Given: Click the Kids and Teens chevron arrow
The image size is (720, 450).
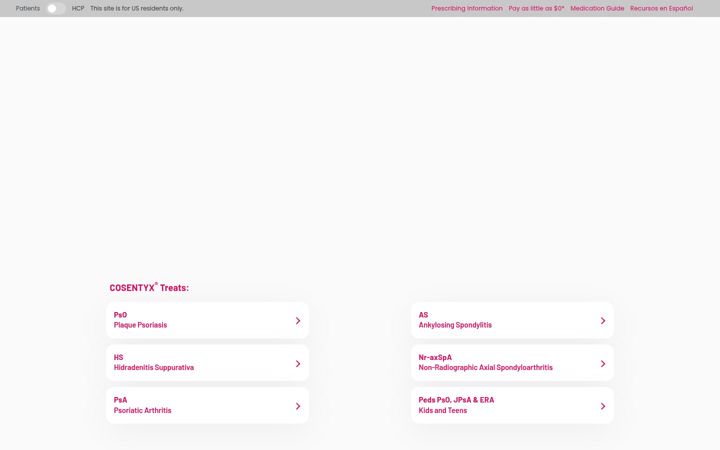Looking at the screenshot, I should tap(603, 406).
